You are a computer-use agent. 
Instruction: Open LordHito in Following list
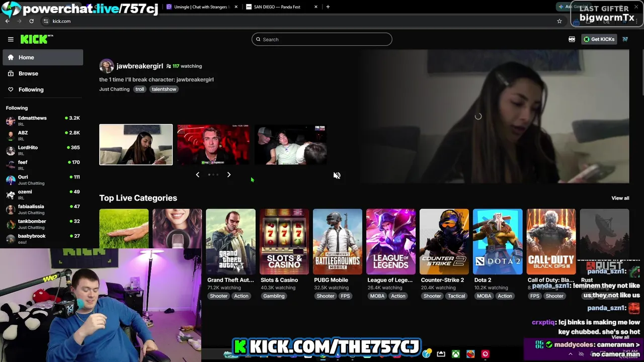[x=43, y=150]
